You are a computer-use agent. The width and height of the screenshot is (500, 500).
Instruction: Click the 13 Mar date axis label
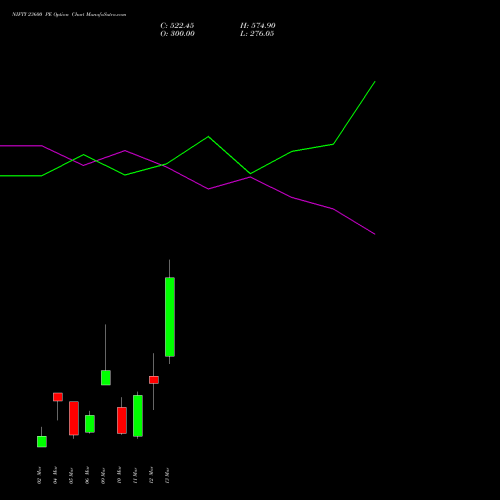(167, 475)
